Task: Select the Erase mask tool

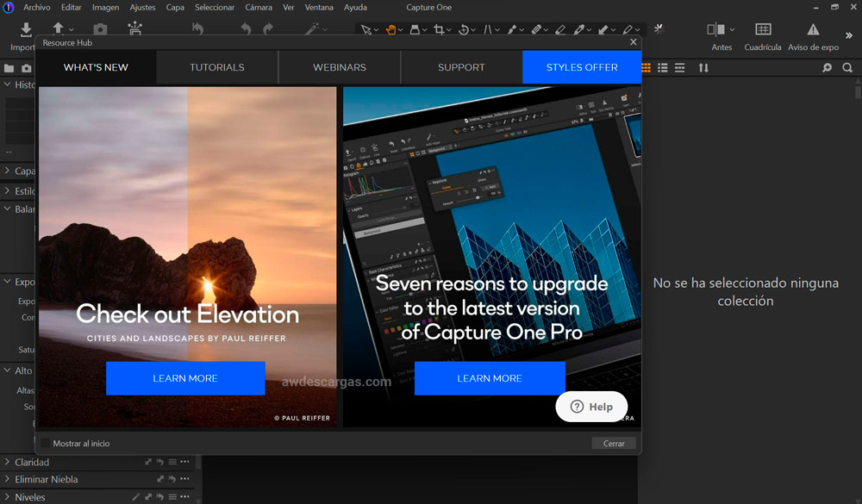Action: 559,29
